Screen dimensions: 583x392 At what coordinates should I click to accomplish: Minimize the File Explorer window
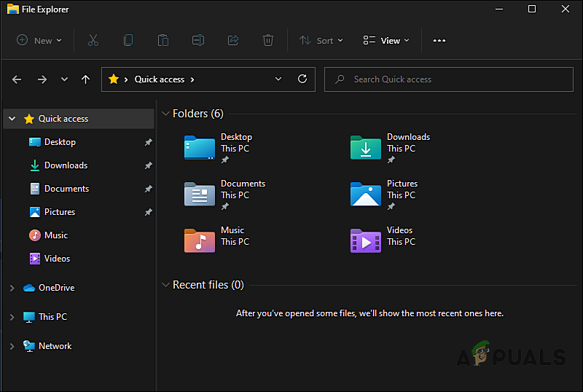[x=499, y=9]
